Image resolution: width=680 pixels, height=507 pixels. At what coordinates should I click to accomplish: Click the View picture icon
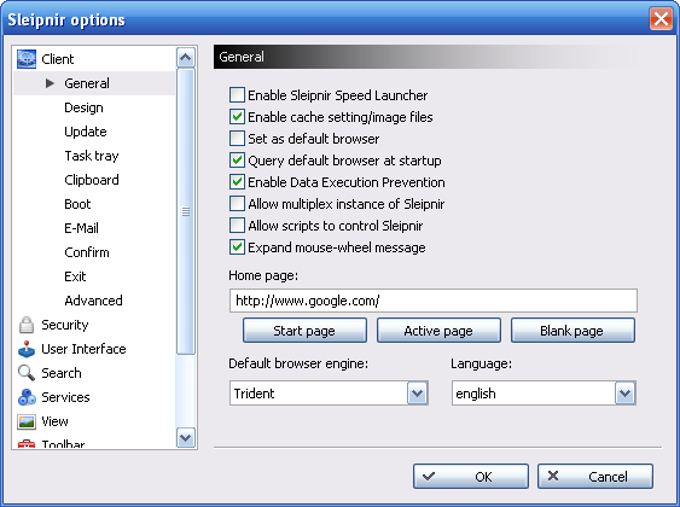click(26, 422)
